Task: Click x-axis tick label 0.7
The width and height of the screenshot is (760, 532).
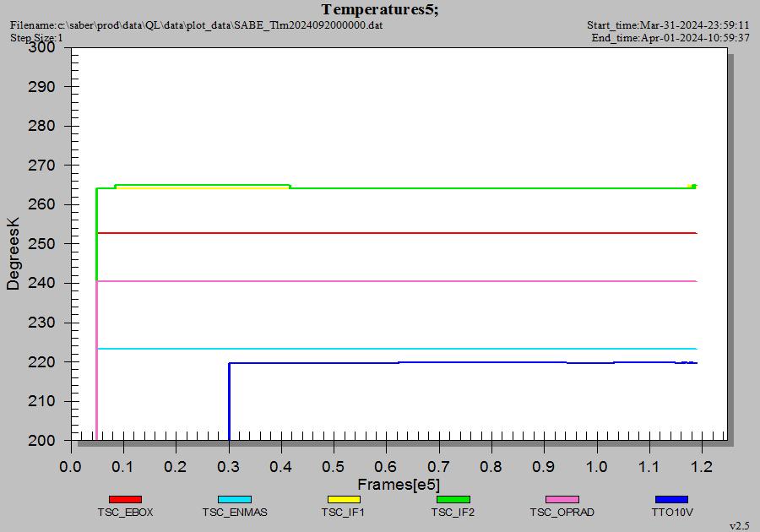Action: point(438,467)
